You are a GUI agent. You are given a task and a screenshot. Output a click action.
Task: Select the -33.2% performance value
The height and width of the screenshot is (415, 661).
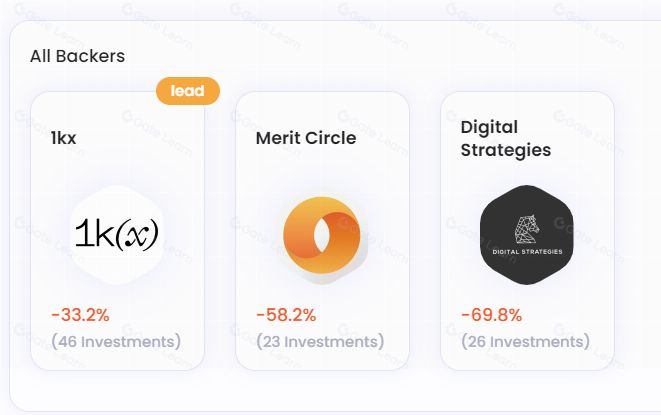pyautogui.click(x=80, y=315)
